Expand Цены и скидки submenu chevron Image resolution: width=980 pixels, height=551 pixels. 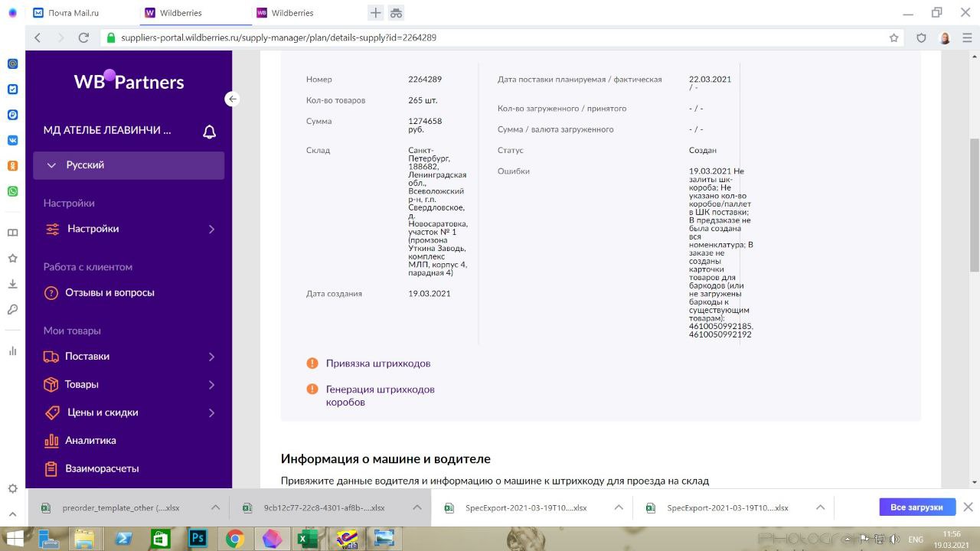point(211,413)
